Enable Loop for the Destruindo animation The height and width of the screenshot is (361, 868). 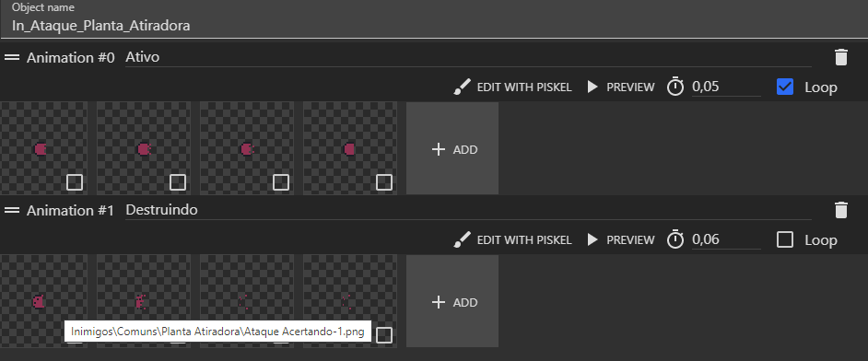(785, 240)
